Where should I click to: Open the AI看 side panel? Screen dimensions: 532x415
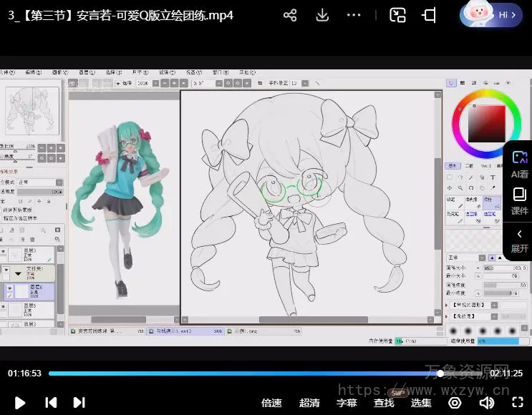[x=519, y=163]
